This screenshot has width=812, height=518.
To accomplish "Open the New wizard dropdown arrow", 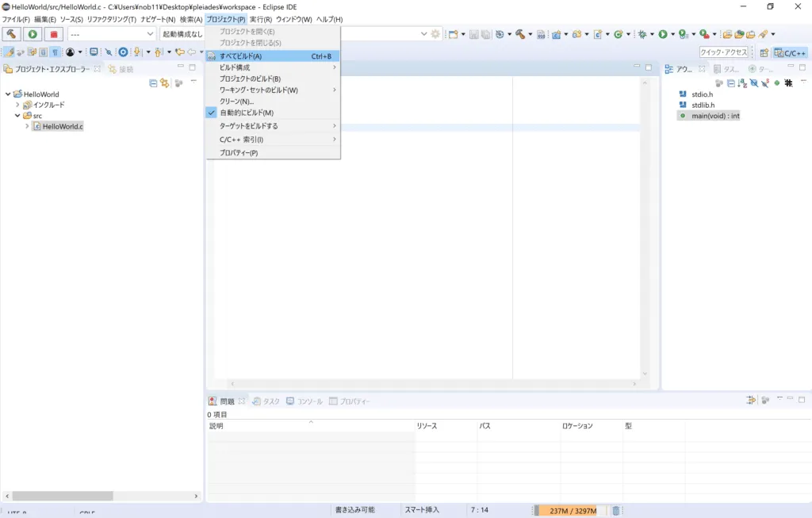I will point(463,34).
